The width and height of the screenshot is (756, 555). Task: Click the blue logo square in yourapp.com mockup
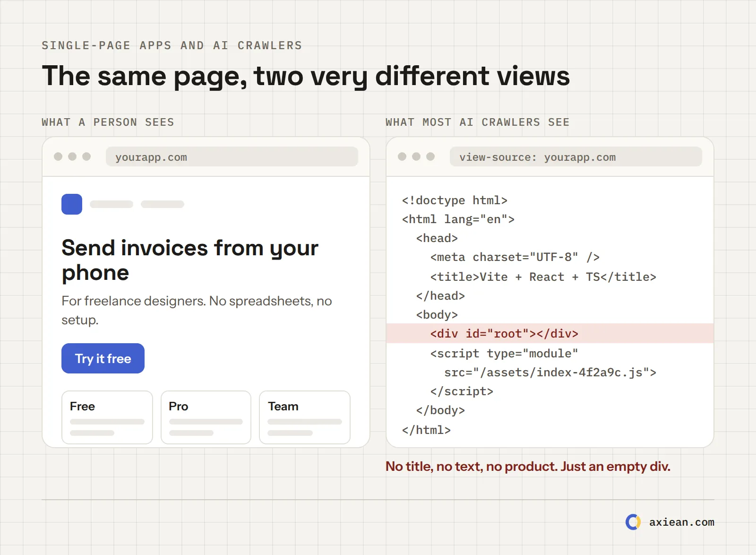pyautogui.click(x=72, y=204)
